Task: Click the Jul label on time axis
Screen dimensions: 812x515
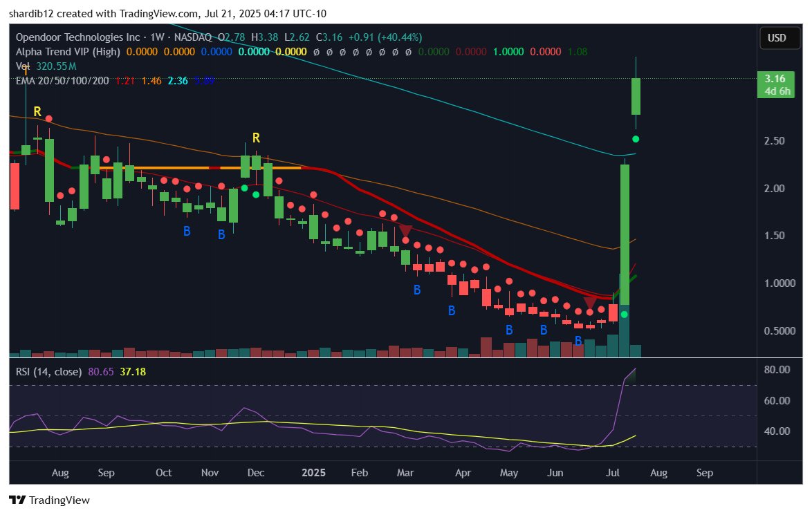Action: 613,473
